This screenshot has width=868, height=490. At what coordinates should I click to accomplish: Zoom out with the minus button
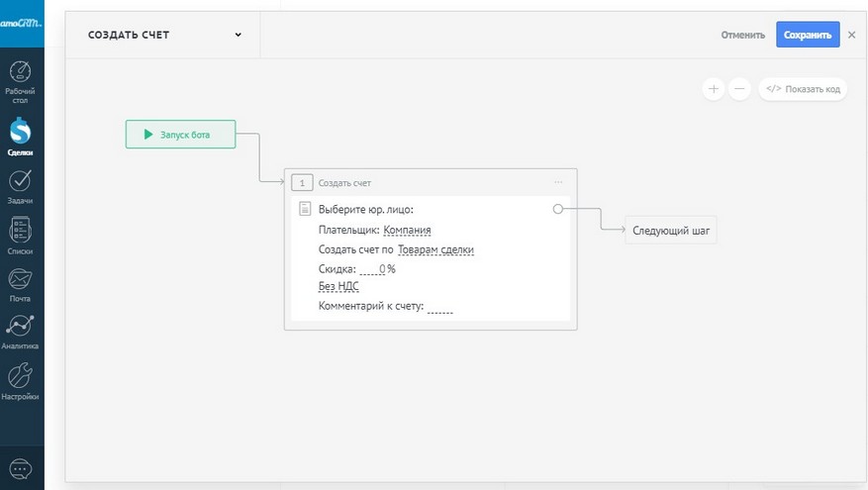pos(739,89)
